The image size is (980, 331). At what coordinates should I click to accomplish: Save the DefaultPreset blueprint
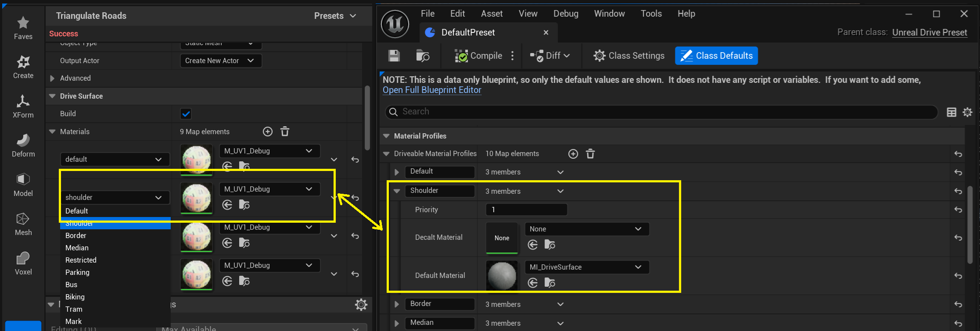[394, 56]
